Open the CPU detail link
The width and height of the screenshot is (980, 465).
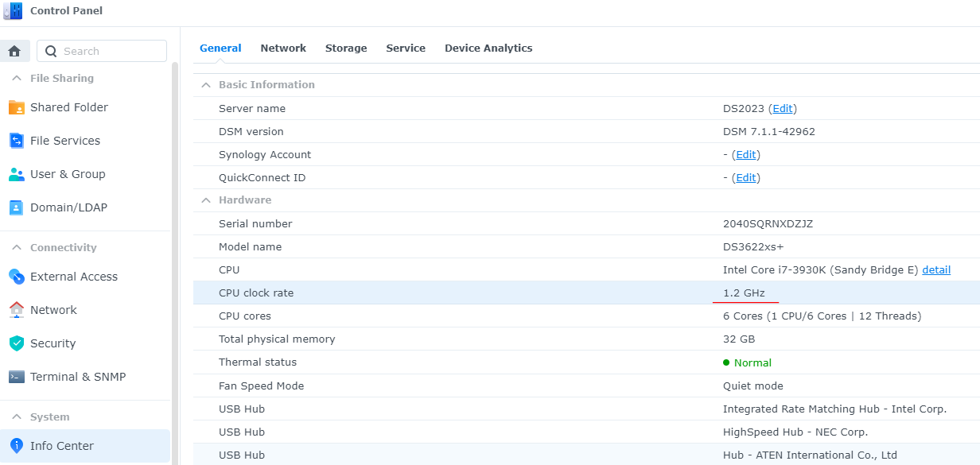point(936,270)
